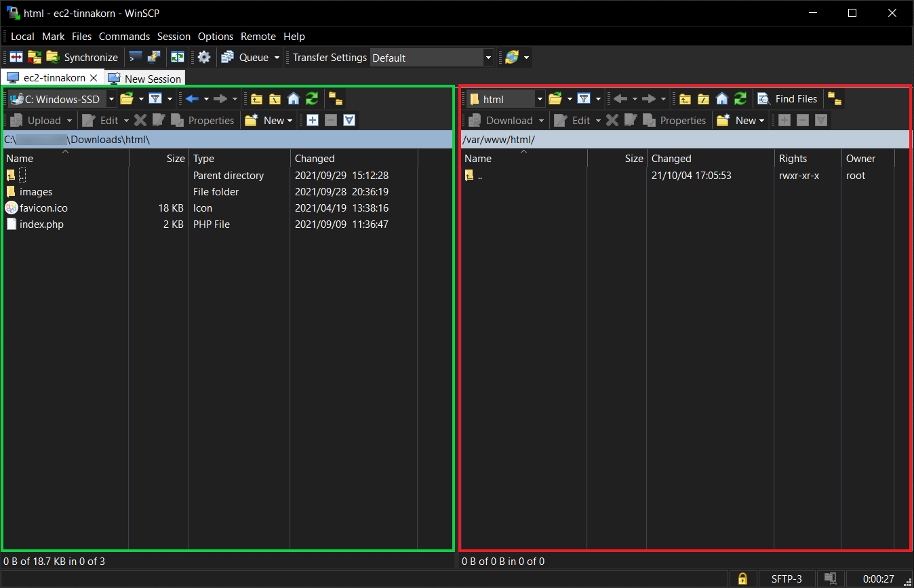Screen dimensions: 914x588
Task: Open the Session menu
Action: [x=174, y=37]
